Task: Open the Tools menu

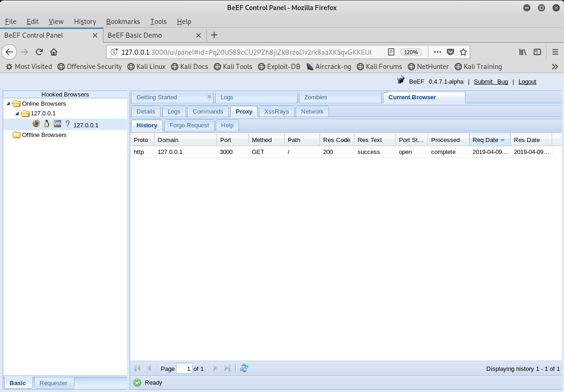Action: (159, 22)
